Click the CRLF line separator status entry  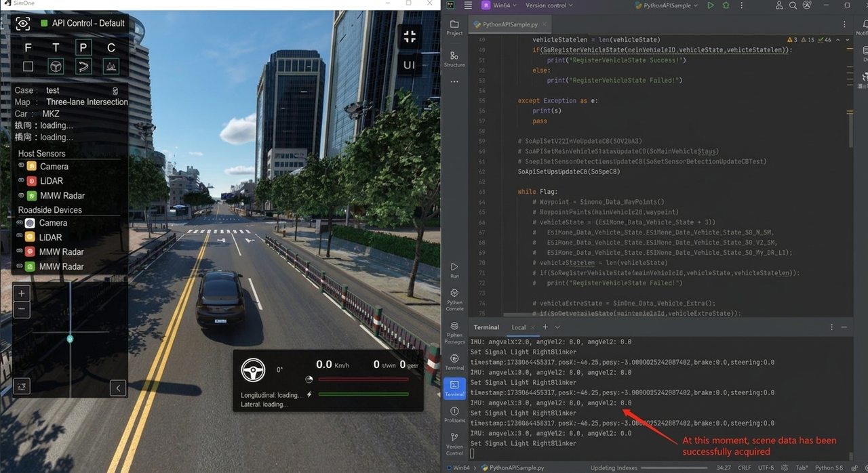(744, 468)
